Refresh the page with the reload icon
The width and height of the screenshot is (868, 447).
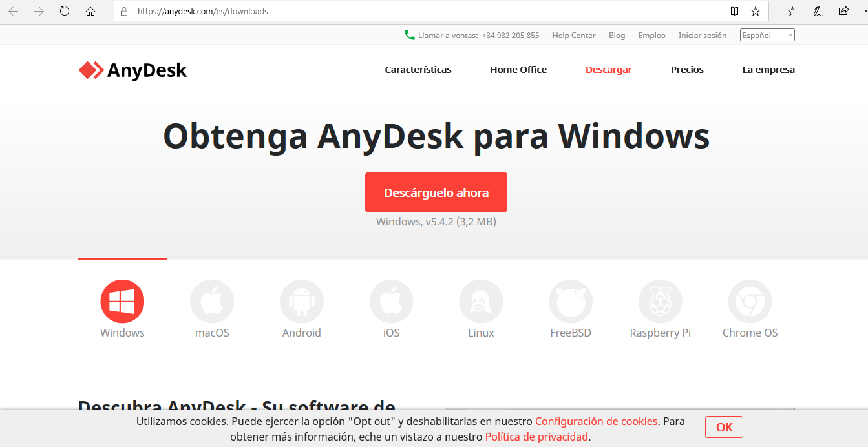tap(65, 11)
